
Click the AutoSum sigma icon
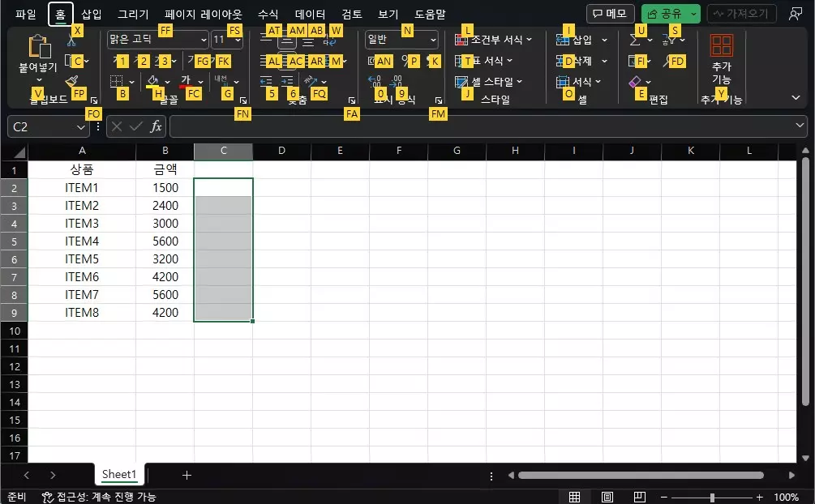tap(635, 40)
